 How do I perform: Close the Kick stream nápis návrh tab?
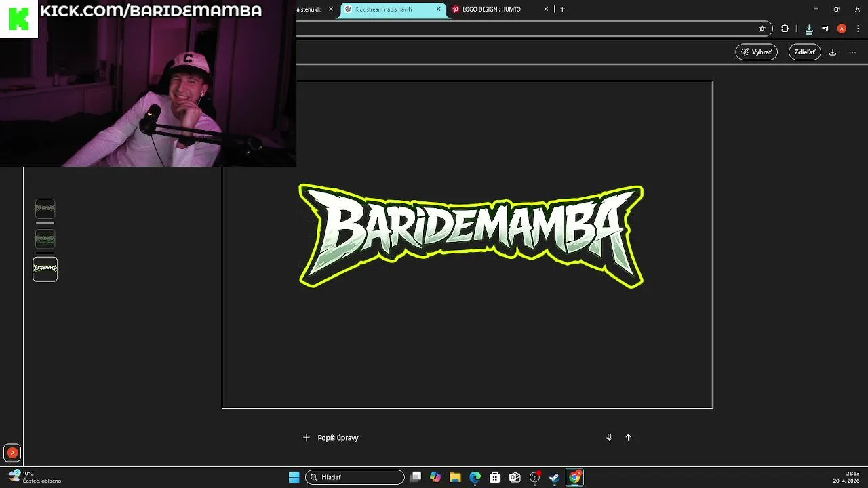pos(438,9)
